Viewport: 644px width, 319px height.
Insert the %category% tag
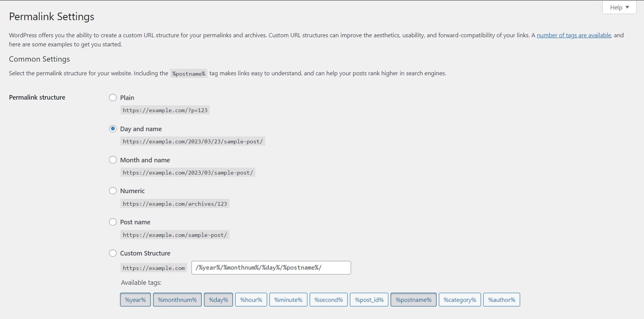[x=460, y=299]
